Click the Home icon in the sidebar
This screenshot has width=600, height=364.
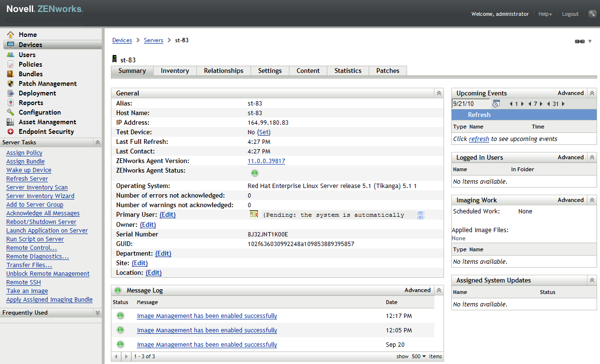pos(10,34)
